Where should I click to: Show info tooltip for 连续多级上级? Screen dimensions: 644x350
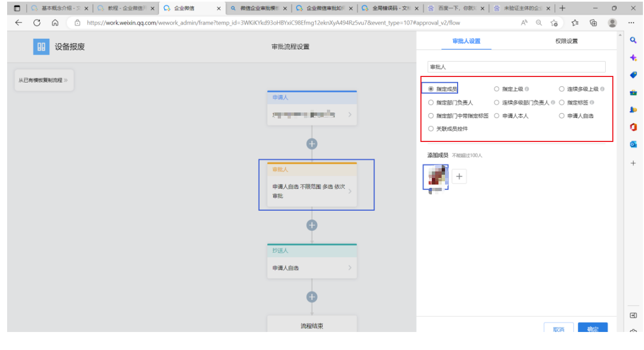tap(602, 89)
